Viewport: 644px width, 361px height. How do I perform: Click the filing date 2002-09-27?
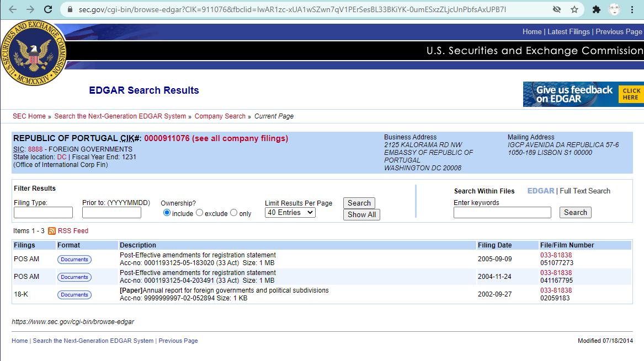point(494,294)
